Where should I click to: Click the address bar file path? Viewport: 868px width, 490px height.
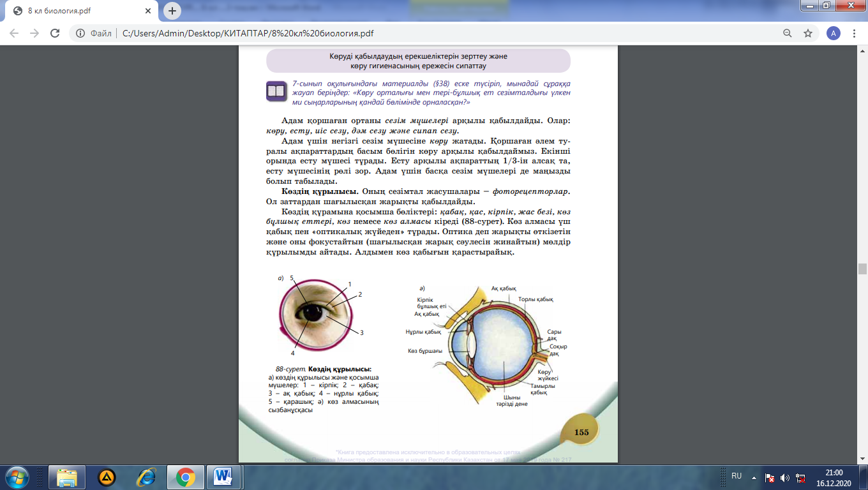coord(248,33)
